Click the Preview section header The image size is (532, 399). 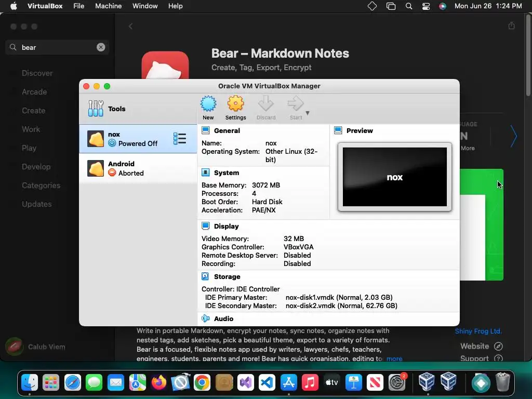(360, 130)
